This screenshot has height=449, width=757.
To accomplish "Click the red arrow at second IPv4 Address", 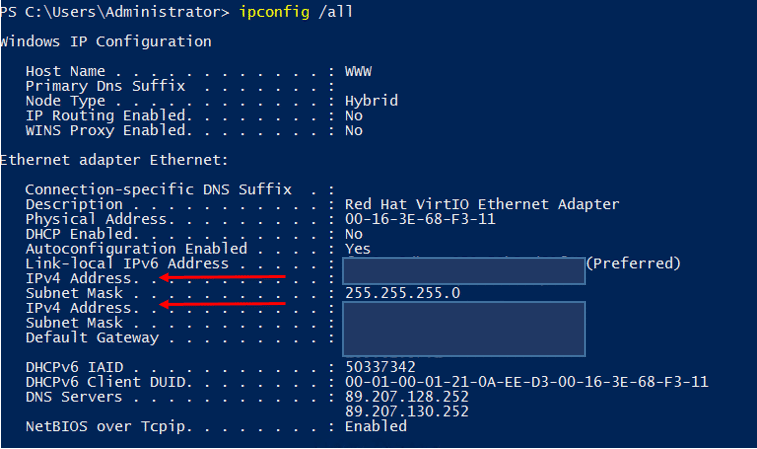I will [x=223, y=303].
